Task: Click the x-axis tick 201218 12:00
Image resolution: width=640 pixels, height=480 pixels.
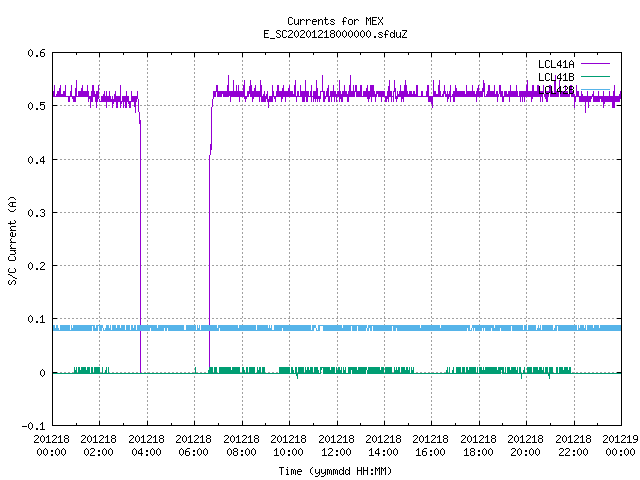Action: click(336, 446)
